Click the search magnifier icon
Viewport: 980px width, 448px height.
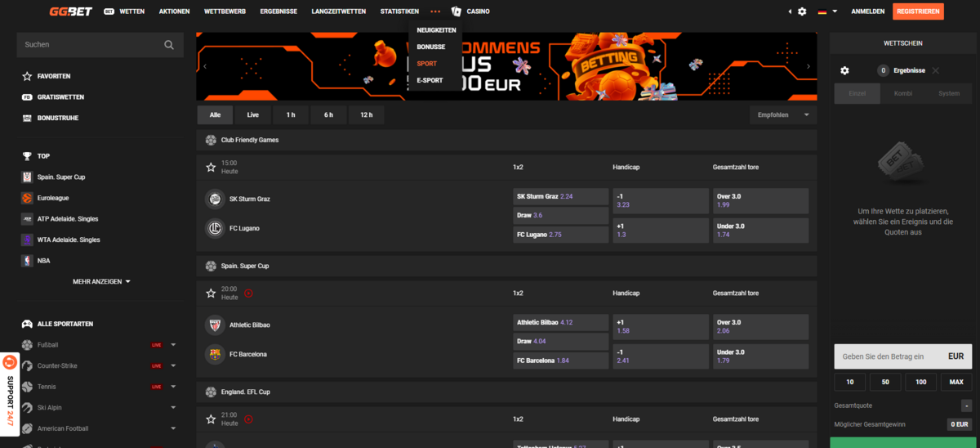tap(169, 45)
